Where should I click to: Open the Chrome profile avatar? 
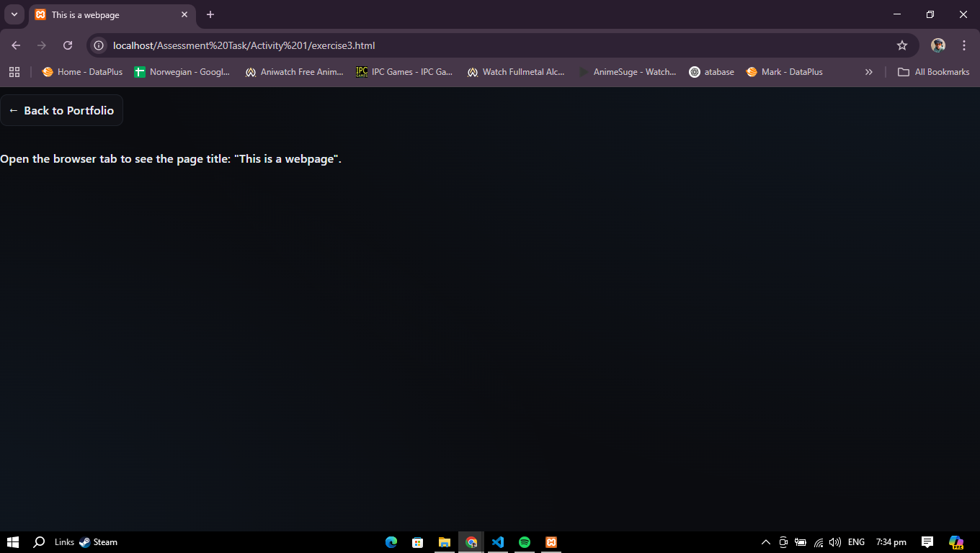(x=937, y=45)
